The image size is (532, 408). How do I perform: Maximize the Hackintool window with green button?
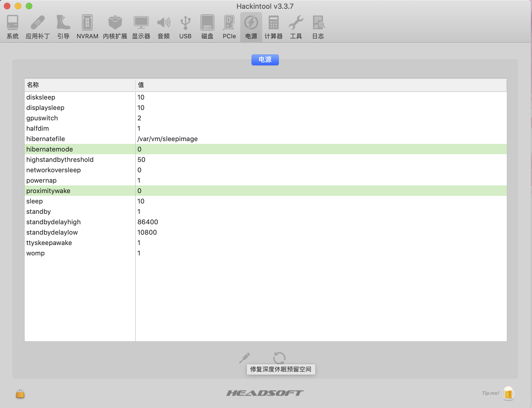click(29, 6)
